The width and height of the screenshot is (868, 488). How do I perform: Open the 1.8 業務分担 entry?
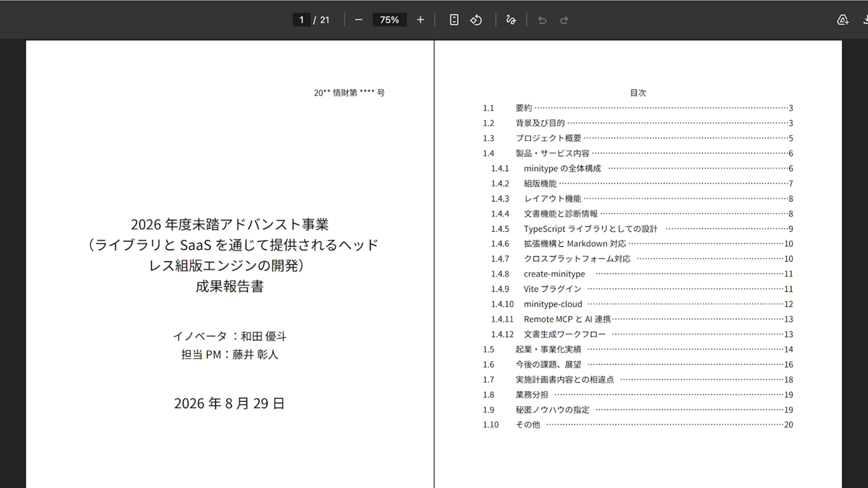pos(638,394)
